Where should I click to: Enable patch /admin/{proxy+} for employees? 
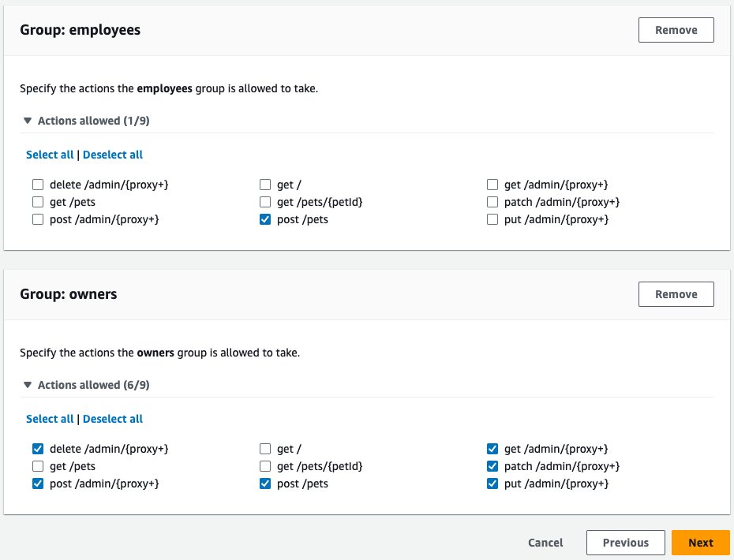pos(492,201)
